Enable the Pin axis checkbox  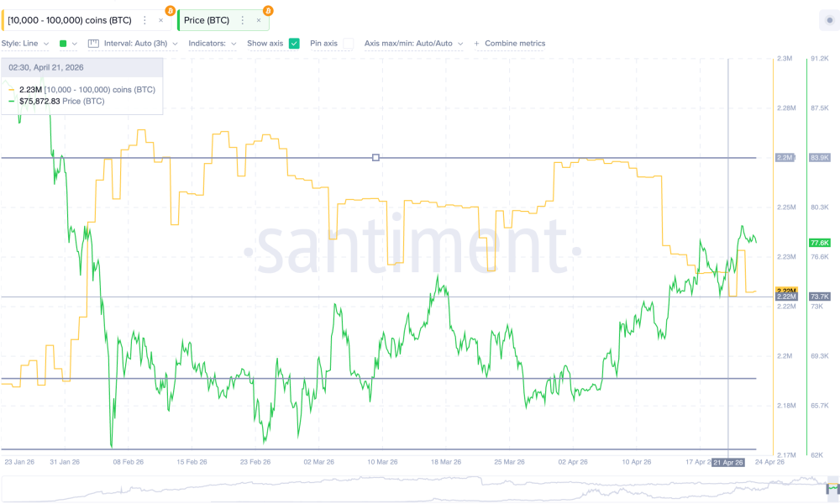pos(348,44)
